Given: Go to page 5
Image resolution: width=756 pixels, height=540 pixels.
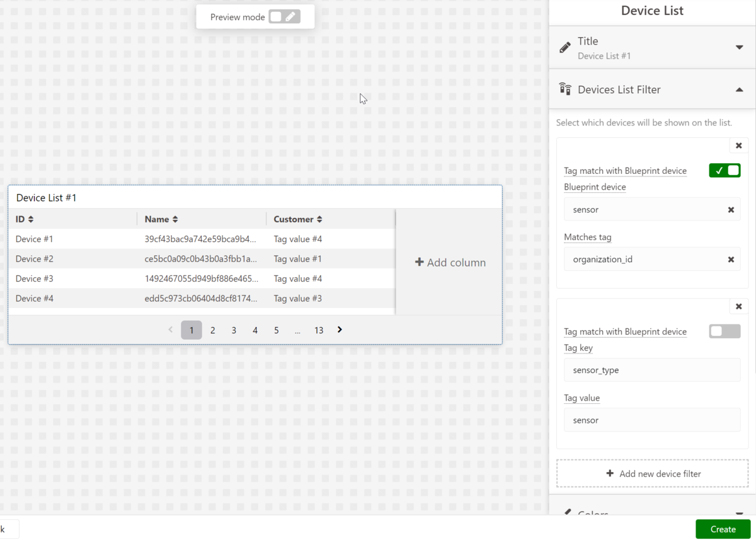Looking at the screenshot, I should tap(276, 330).
